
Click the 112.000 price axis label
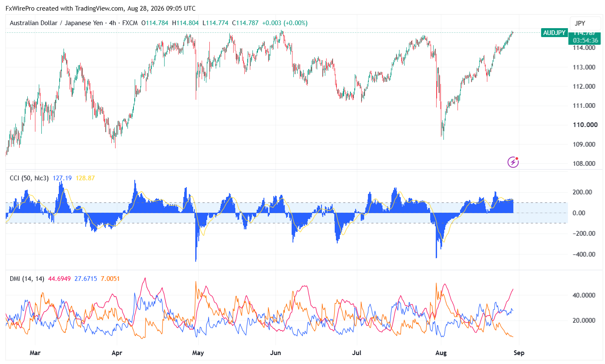584,86
